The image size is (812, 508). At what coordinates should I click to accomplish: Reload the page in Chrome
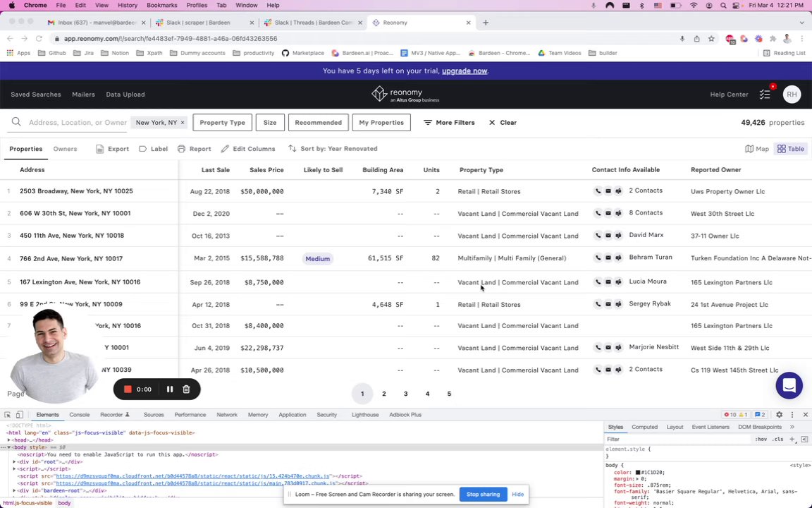pos(39,38)
